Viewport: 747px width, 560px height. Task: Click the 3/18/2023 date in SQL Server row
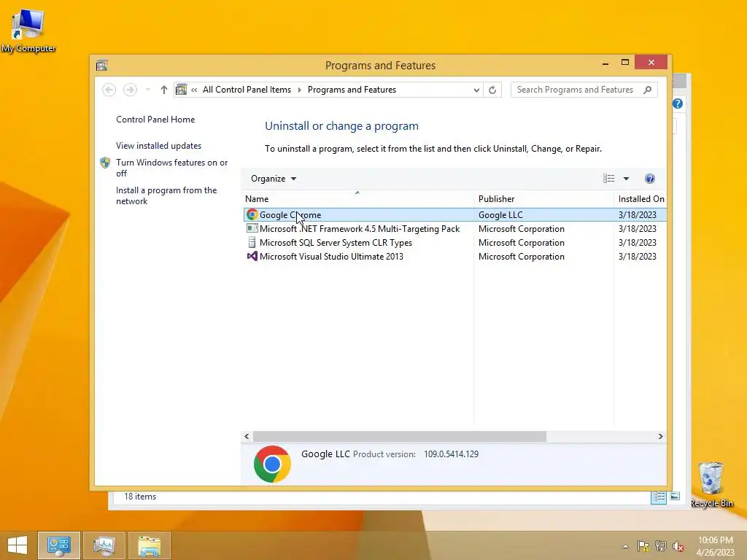tap(637, 242)
